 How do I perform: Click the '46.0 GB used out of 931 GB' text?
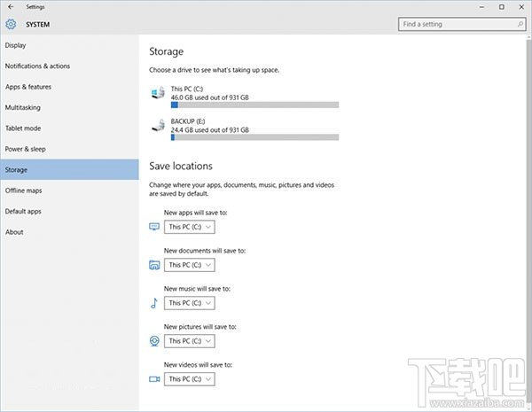209,97
